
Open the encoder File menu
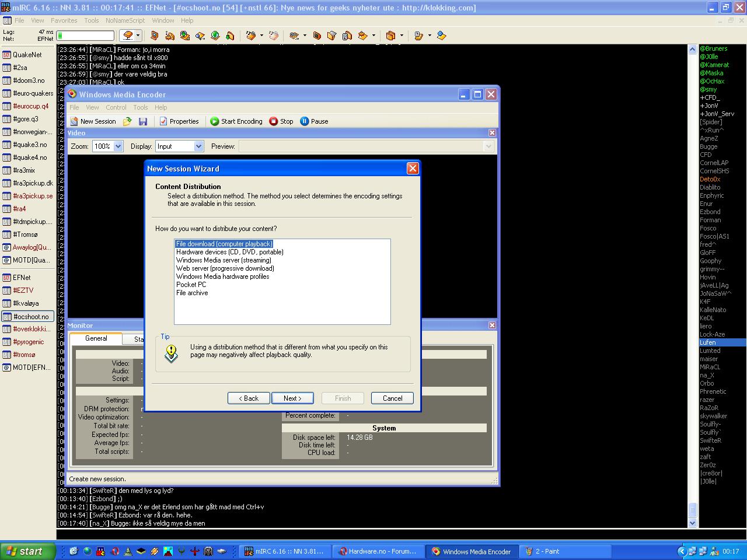[74, 107]
